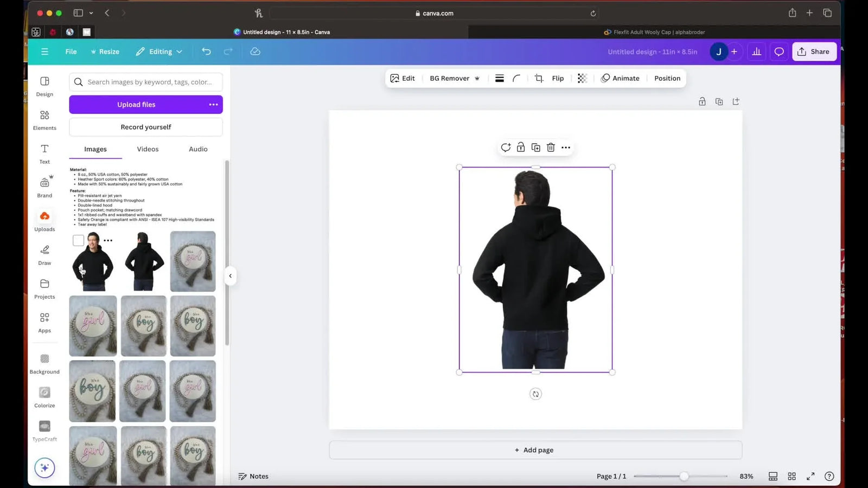
Task: Click the delete trash icon above the image
Action: click(x=550, y=147)
